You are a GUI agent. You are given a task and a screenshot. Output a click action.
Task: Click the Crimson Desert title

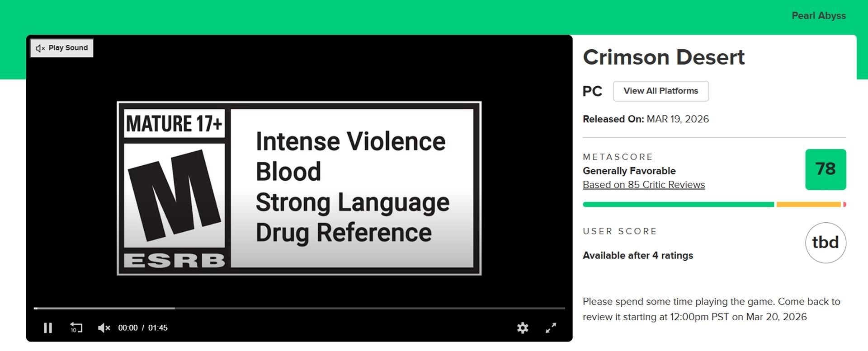[x=663, y=57]
